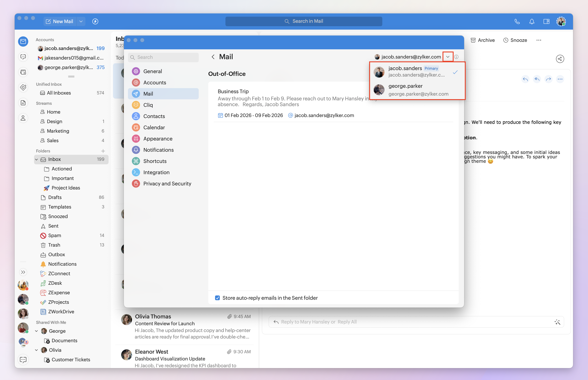
Task: Click the Archive button
Action: 483,40
